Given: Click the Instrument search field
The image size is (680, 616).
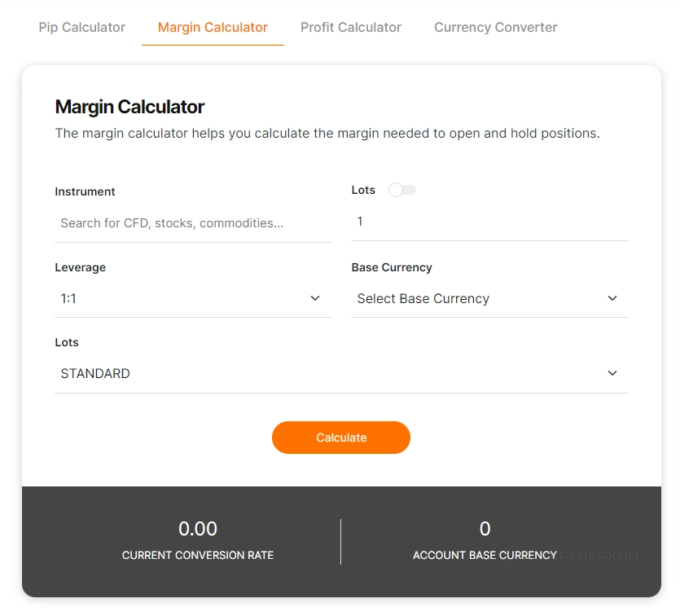Looking at the screenshot, I should 192,223.
